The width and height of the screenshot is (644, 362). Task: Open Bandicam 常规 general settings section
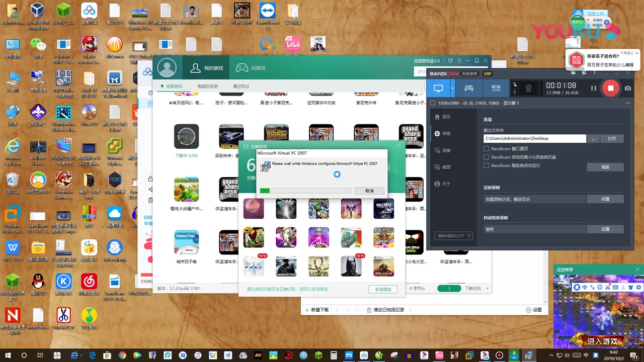(x=443, y=134)
